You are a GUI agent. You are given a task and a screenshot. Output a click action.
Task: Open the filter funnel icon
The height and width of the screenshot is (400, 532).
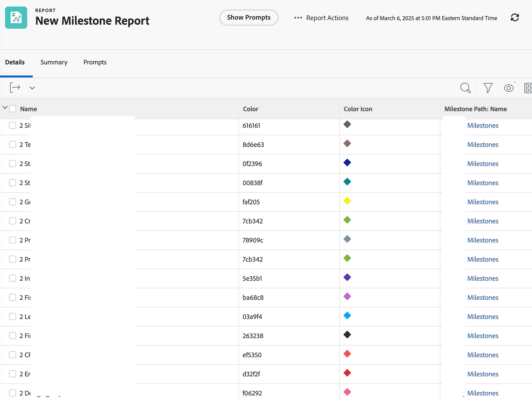(x=488, y=88)
